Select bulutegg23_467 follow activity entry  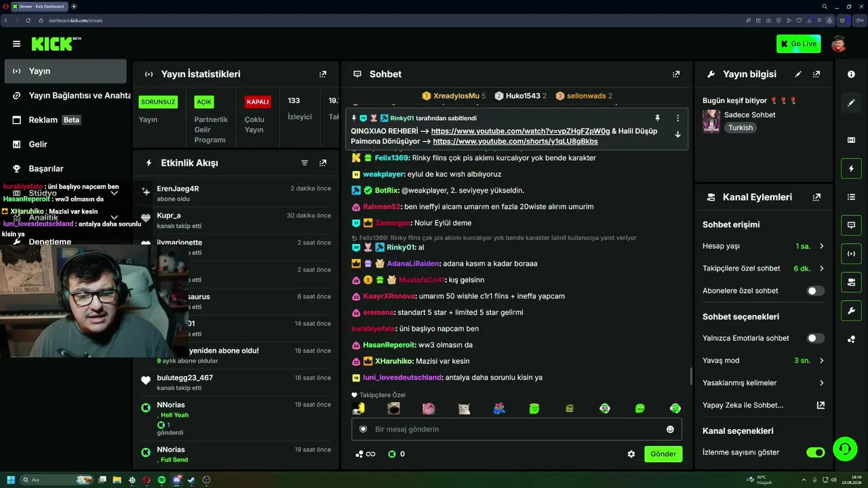pyautogui.click(x=236, y=382)
